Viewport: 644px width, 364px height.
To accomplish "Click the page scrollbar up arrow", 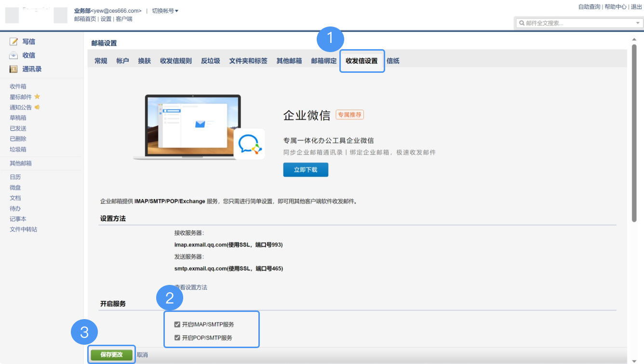I will 634,40.
